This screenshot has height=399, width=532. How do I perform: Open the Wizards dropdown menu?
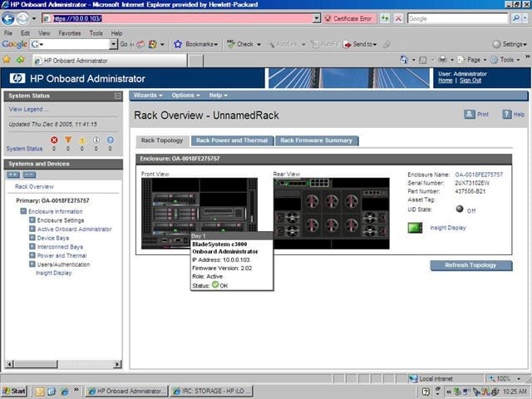click(x=148, y=96)
